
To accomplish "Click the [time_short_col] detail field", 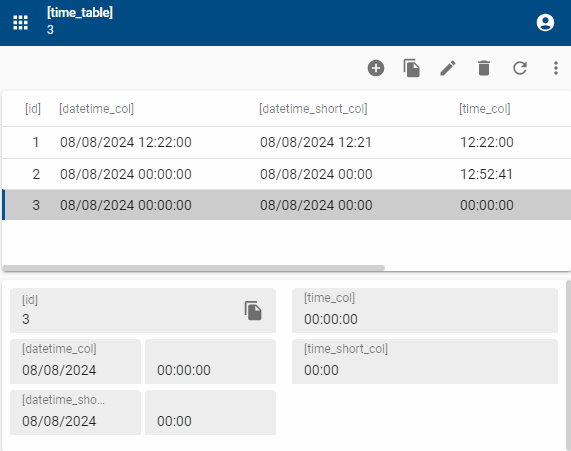I will click(425, 361).
